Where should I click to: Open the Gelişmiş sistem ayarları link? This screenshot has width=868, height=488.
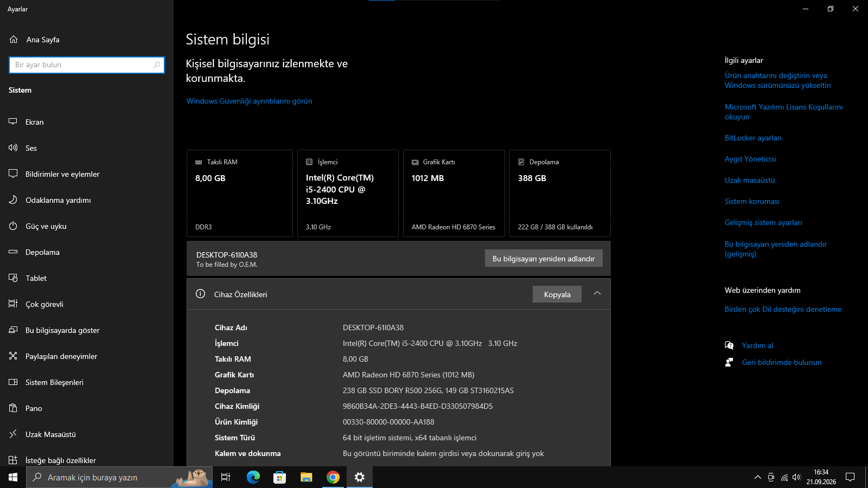coord(763,222)
